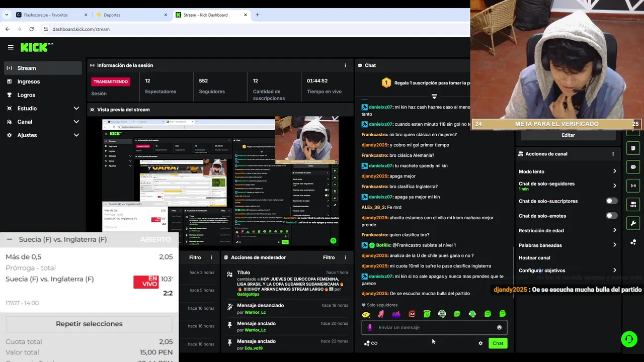Screen dimensions: 644x362
Task: Click the points infinity icon below the message box
Action: click(371, 343)
